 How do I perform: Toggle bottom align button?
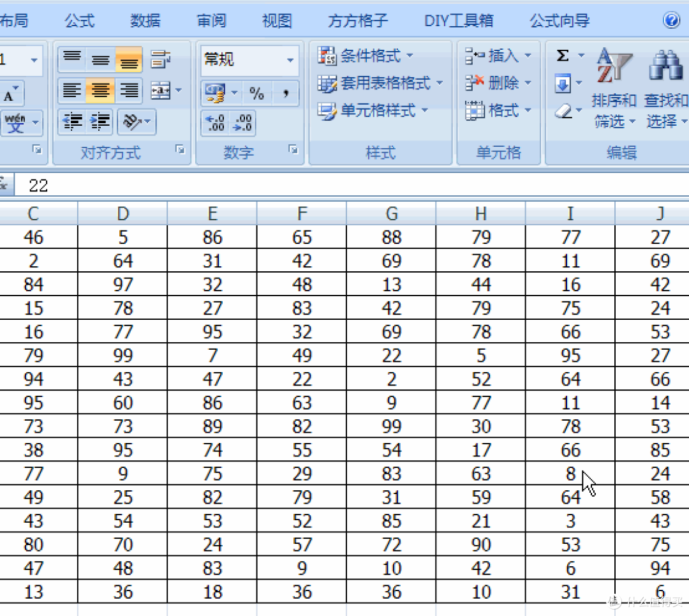pos(129,59)
